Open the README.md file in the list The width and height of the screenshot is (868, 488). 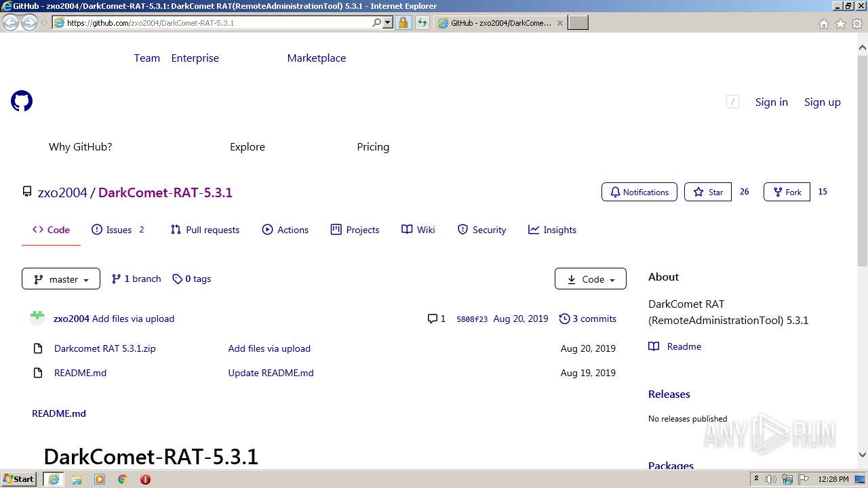click(x=80, y=373)
